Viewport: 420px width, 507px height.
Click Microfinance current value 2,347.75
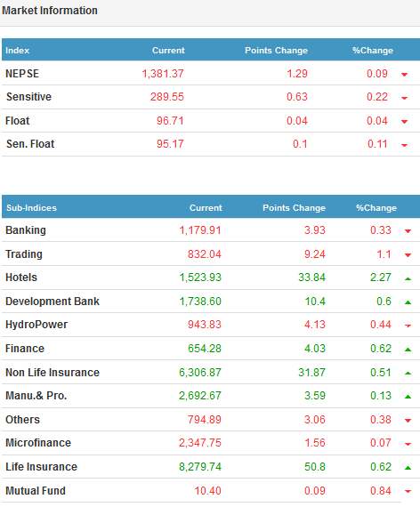200,443
